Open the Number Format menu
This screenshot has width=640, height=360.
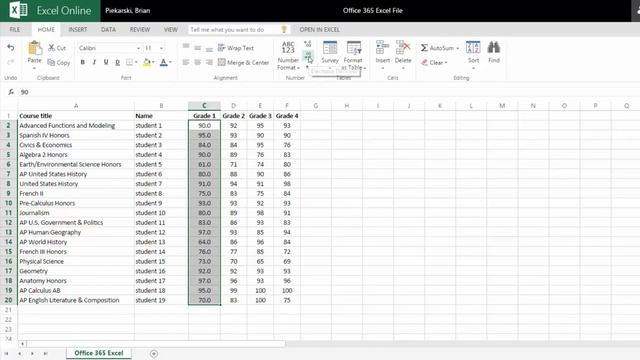pos(288,55)
